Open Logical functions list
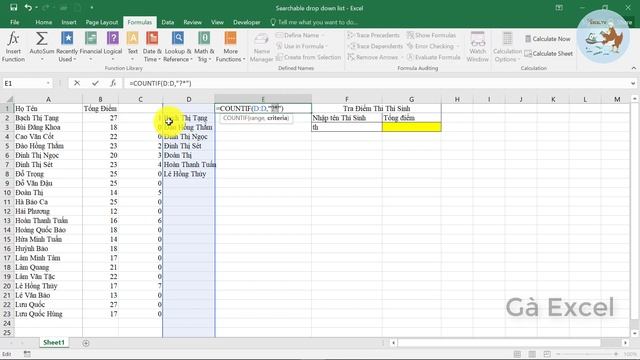Viewport: 640px width, 360px height. pos(113,47)
